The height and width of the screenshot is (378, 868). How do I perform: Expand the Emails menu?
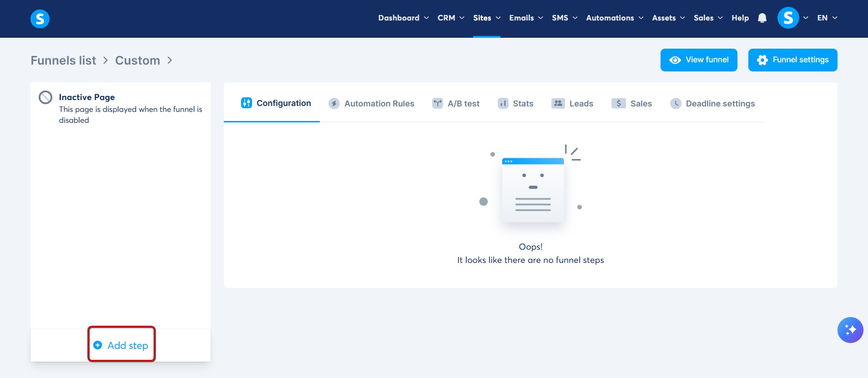coord(526,18)
